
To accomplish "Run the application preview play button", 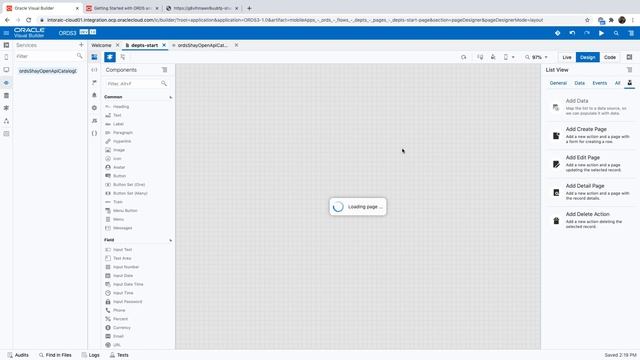I will pyautogui.click(x=601, y=33).
